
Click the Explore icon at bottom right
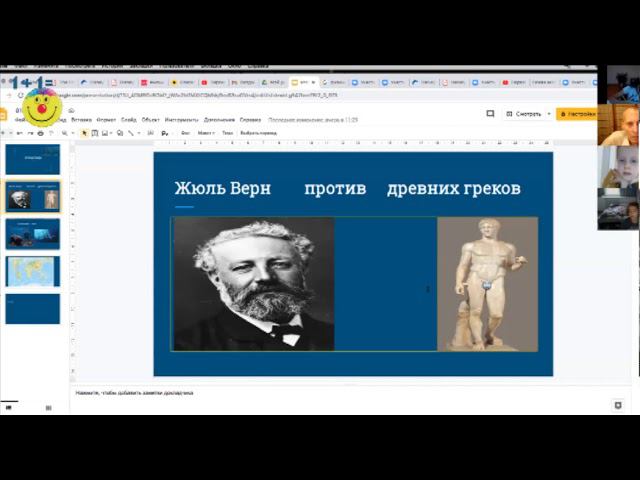pyautogui.click(x=618, y=405)
